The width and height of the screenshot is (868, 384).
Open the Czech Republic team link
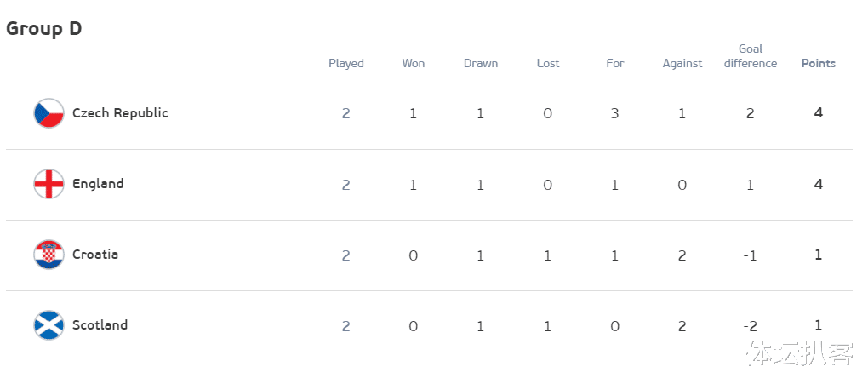tap(120, 113)
